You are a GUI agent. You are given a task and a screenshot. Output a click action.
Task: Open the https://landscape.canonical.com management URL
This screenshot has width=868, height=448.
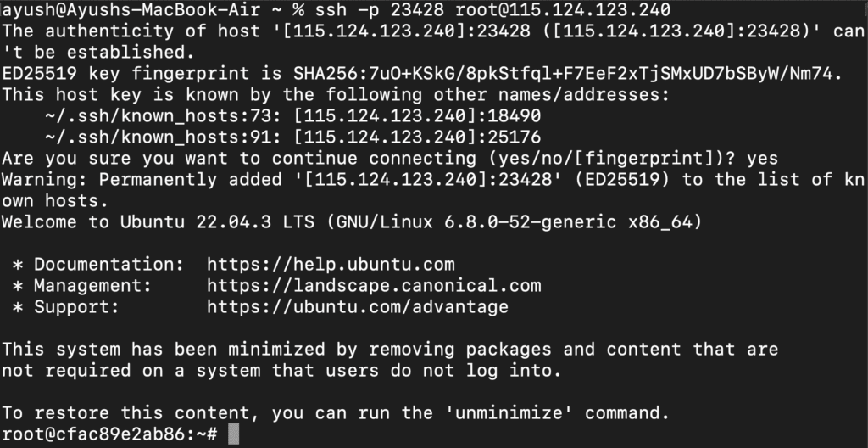point(374,286)
